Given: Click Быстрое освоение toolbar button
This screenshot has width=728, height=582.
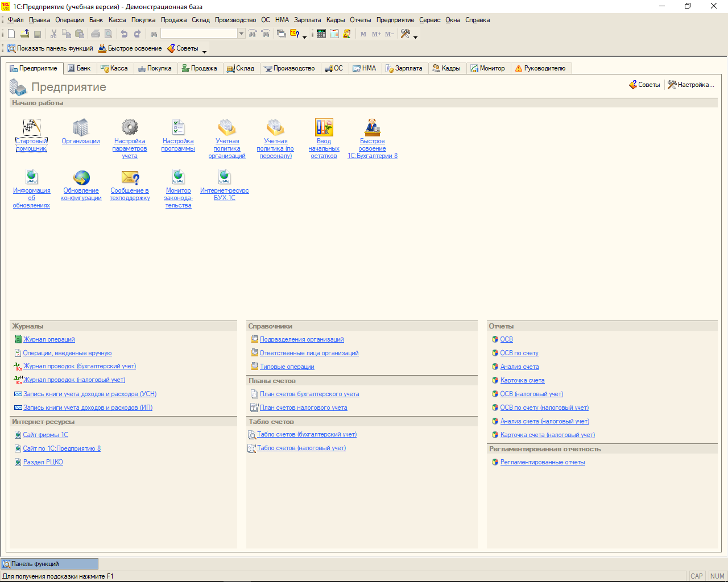Looking at the screenshot, I should click(x=130, y=48).
